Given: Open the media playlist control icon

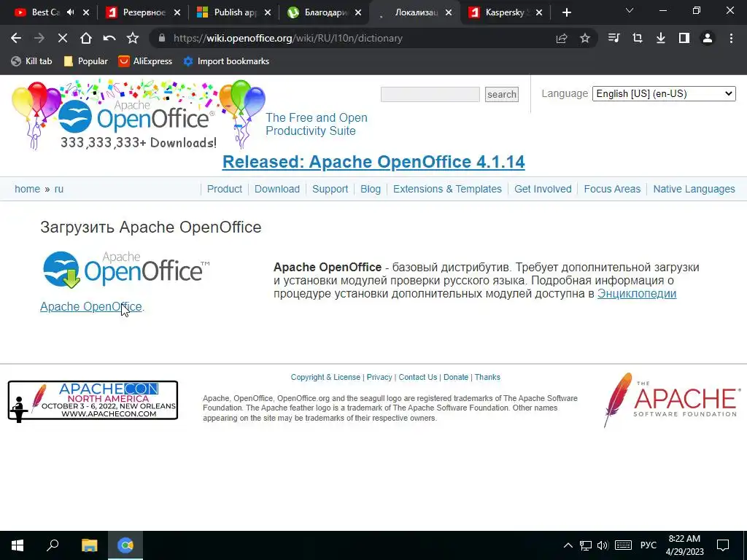Looking at the screenshot, I should point(614,38).
